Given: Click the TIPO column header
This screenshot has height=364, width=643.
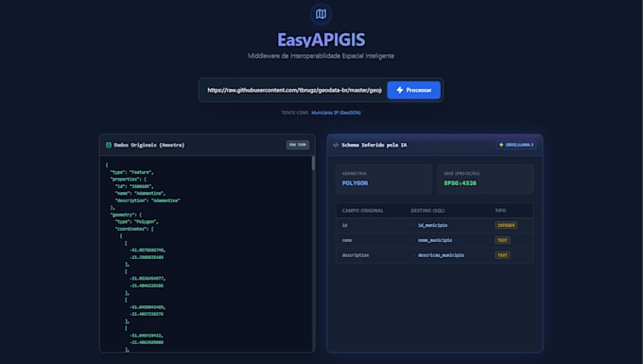Looking at the screenshot, I should point(500,211).
